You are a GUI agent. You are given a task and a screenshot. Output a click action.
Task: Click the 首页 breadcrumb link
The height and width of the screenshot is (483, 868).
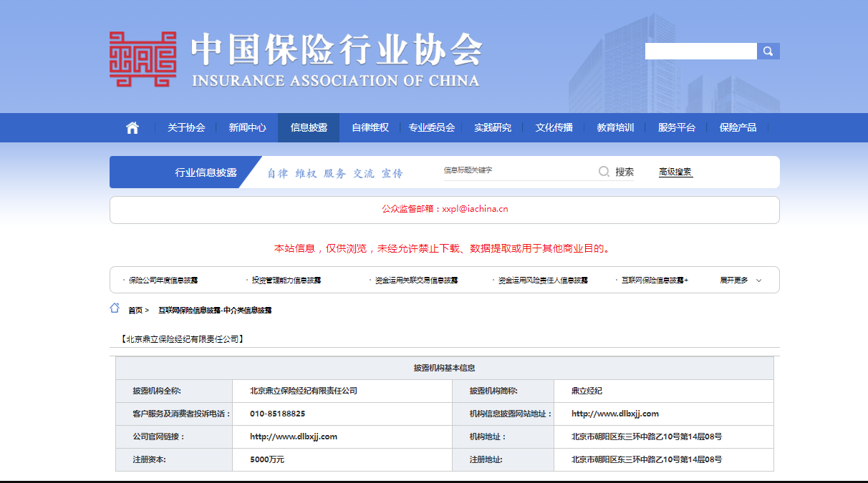coord(135,311)
